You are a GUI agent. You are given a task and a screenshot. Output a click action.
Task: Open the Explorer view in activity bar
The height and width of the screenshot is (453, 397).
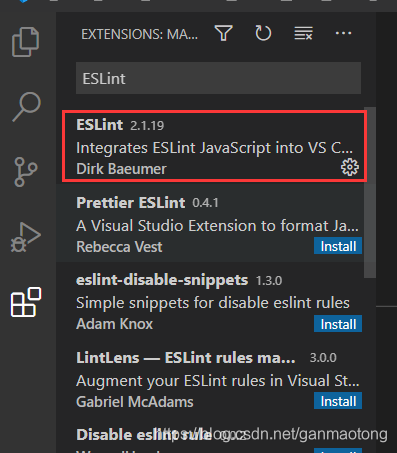click(x=26, y=42)
